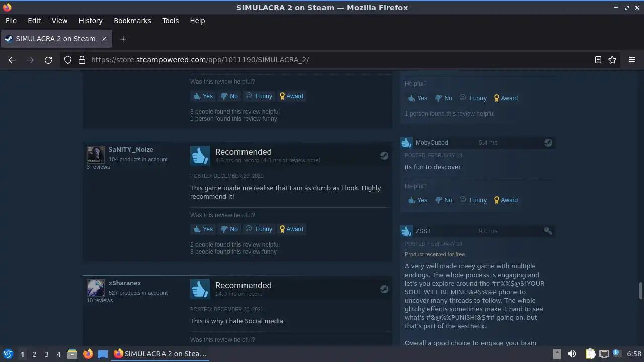This screenshot has height=362, width=644.
Task: Vote No on MobyCubed's review
Action: point(443,200)
